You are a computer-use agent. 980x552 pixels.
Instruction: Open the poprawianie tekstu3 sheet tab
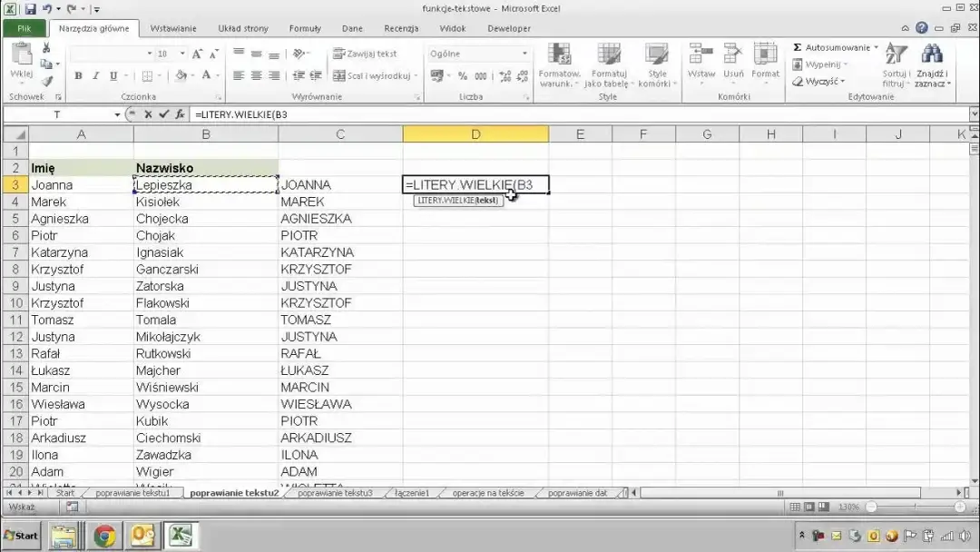335,493
